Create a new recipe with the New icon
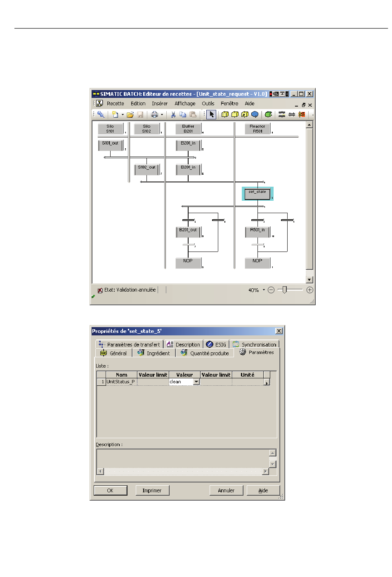 point(115,114)
